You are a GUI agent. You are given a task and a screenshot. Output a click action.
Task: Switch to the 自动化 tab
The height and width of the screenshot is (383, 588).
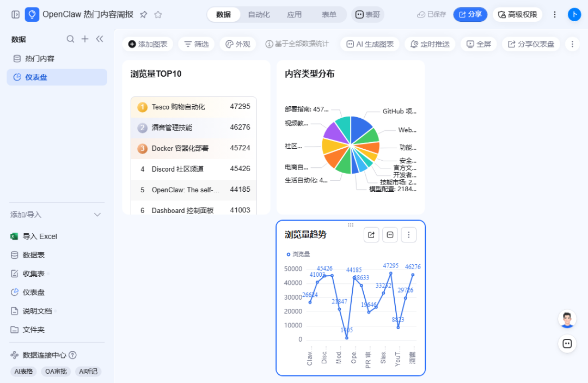point(259,15)
